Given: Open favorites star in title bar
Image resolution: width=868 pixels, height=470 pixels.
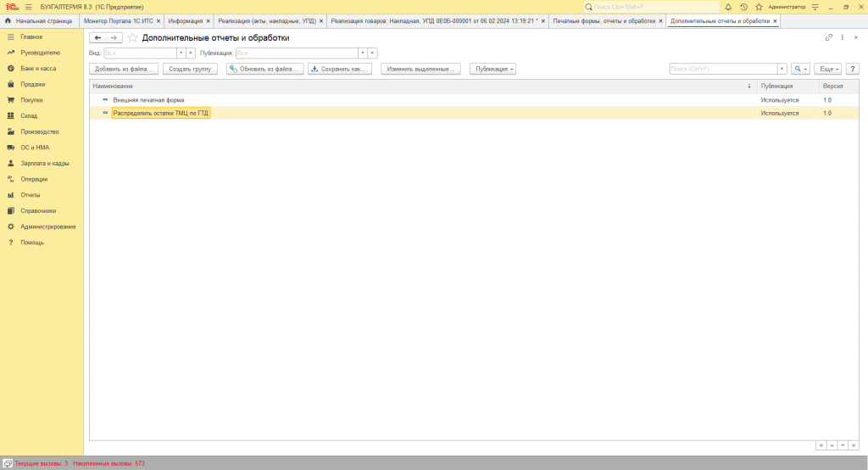Looking at the screenshot, I should (759, 7).
